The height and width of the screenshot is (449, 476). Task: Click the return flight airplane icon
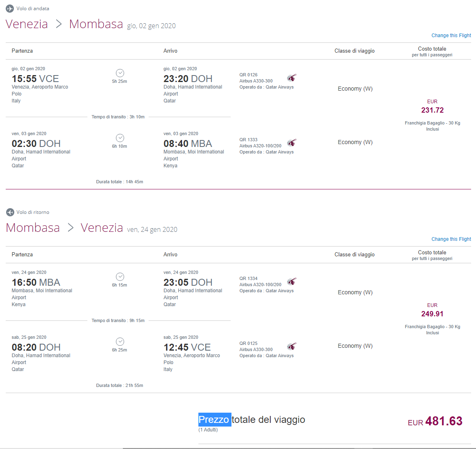tap(10, 212)
